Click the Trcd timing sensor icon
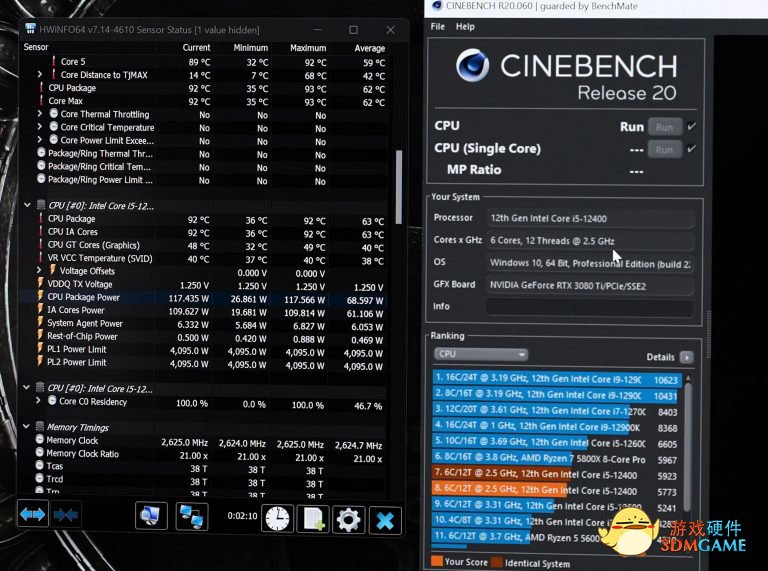Viewport: 768px width, 571px height. point(40,478)
